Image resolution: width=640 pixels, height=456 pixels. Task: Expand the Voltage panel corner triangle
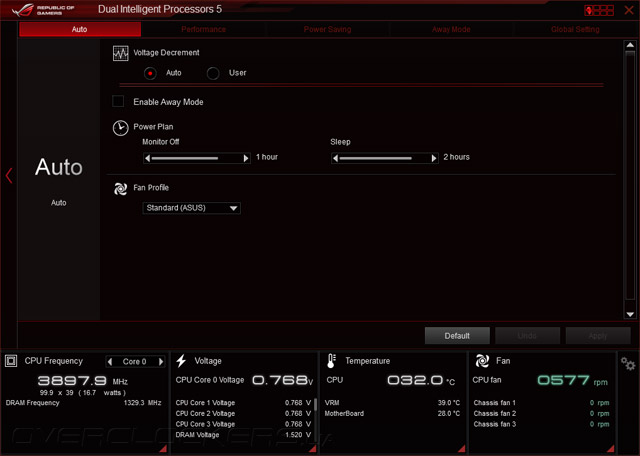click(x=312, y=449)
